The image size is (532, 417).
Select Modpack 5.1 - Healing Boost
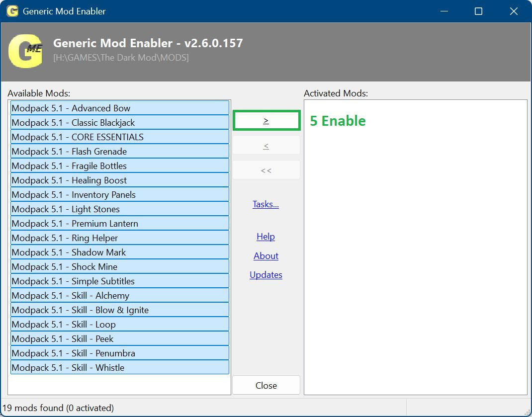click(x=120, y=180)
